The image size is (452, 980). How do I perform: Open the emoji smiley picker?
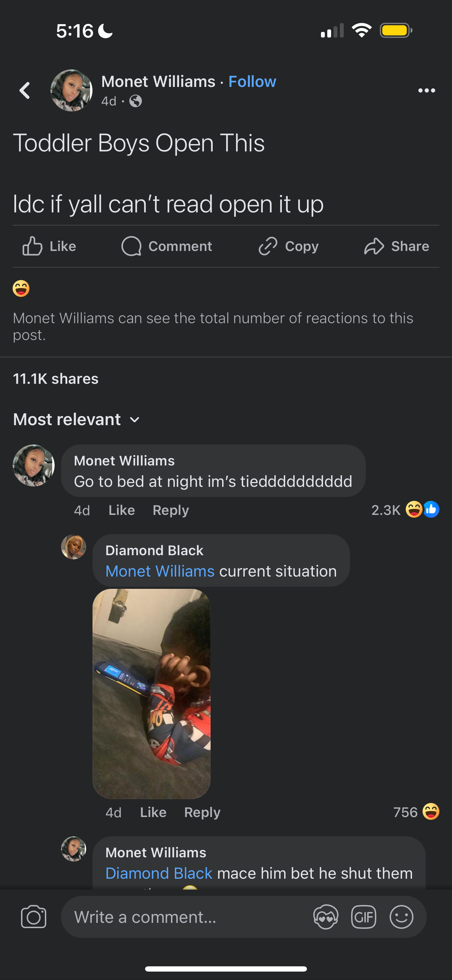pos(402,917)
